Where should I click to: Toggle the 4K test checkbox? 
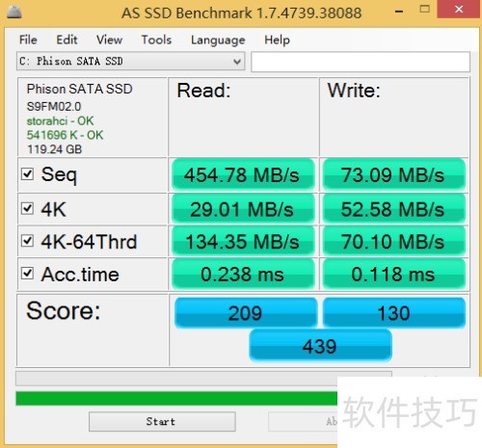tap(27, 208)
